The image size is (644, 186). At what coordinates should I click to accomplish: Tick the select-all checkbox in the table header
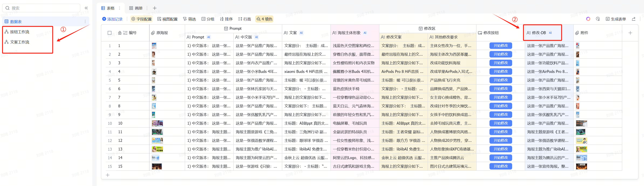click(110, 33)
